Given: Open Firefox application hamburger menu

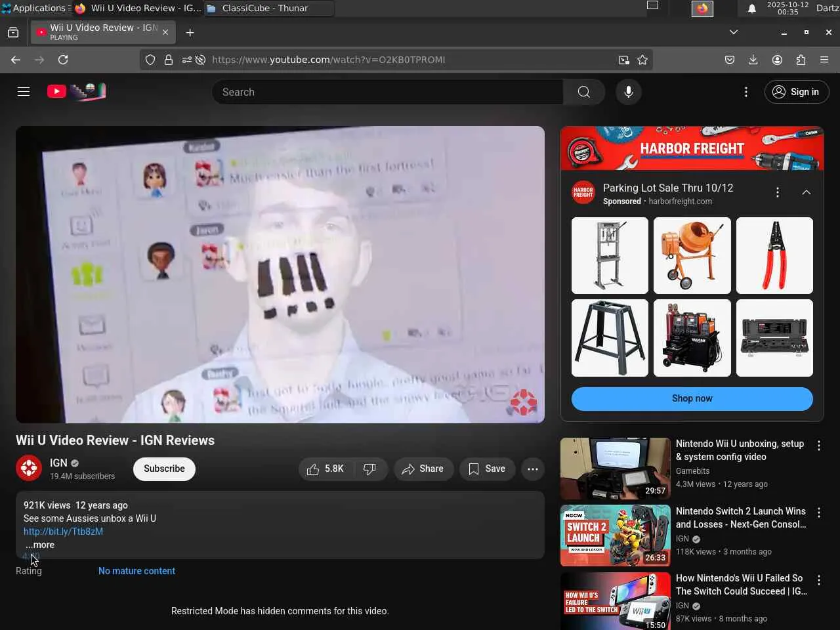Looking at the screenshot, I should tap(824, 60).
